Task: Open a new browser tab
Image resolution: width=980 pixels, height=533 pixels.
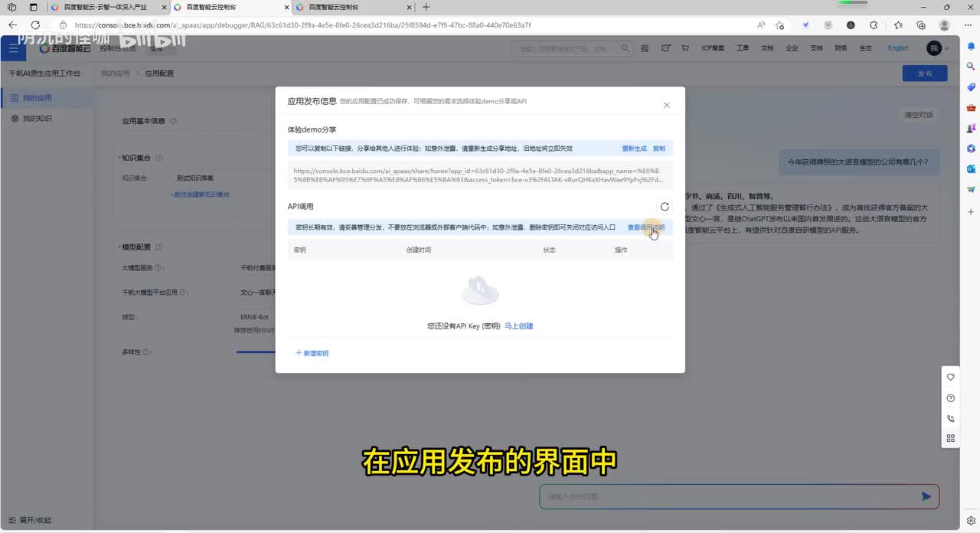Action: pos(426,7)
